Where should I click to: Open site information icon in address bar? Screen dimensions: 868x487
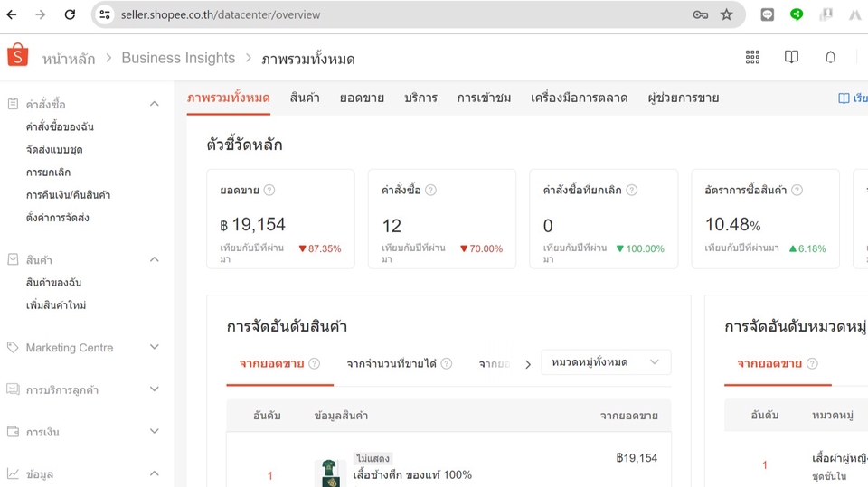[105, 15]
